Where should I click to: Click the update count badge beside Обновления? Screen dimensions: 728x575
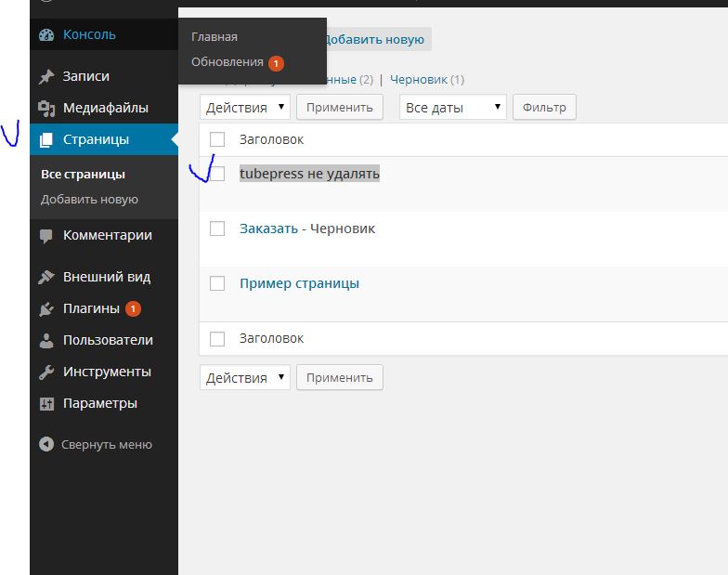pos(277,63)
